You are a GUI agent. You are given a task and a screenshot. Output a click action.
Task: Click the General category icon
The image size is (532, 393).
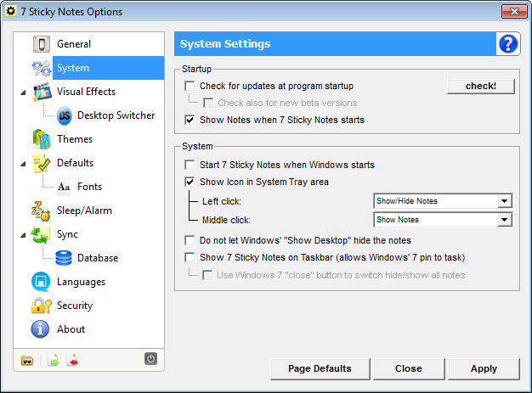pos(42,44)
